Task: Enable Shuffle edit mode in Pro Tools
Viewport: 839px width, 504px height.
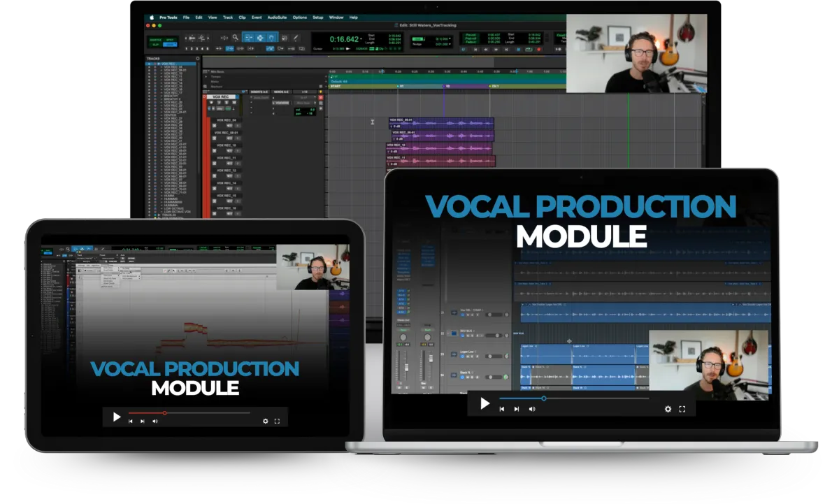Action: [x=156, y=40]
